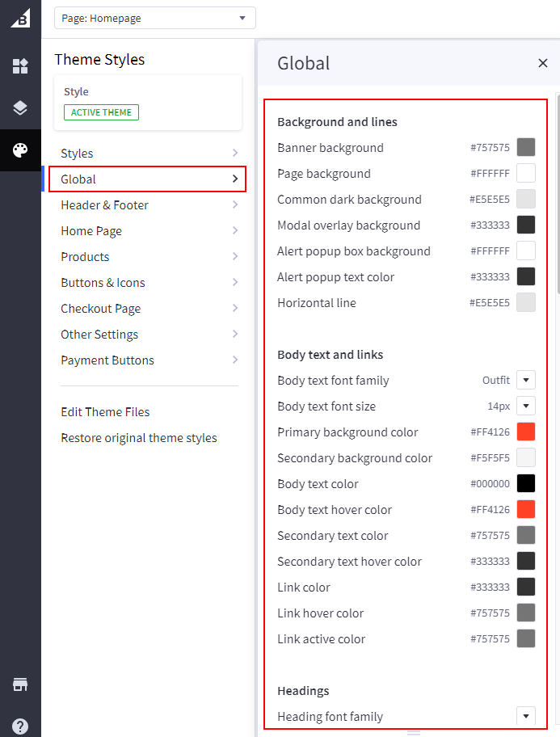Go to Checkout Page settings
The image size is (560, 737).
click(149, 309)
